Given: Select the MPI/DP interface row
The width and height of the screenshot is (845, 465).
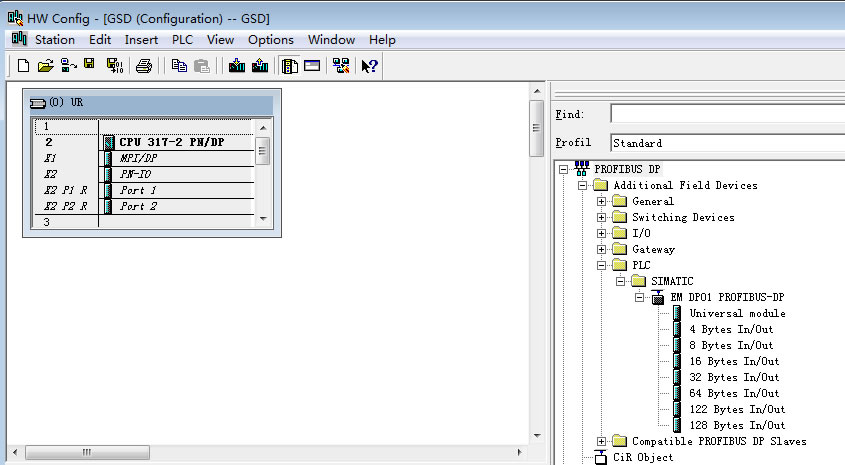Looking at the screenshot, I should tap(144, 158).
